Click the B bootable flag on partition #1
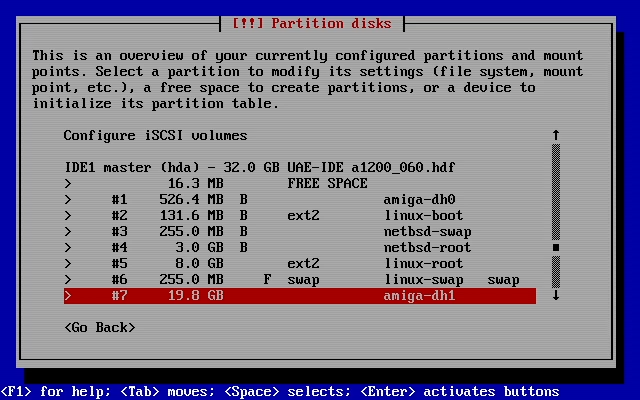640x400 pixels. tap(243, 199)
